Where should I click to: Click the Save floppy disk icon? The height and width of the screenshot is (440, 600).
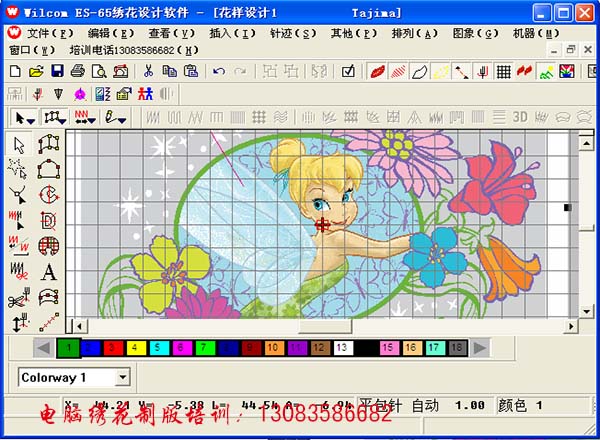coord(56,71)
